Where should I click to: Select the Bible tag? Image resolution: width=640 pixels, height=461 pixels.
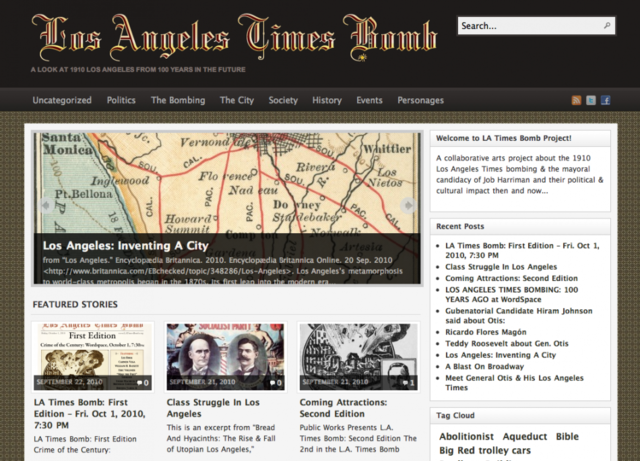click(x=567, y=437)
